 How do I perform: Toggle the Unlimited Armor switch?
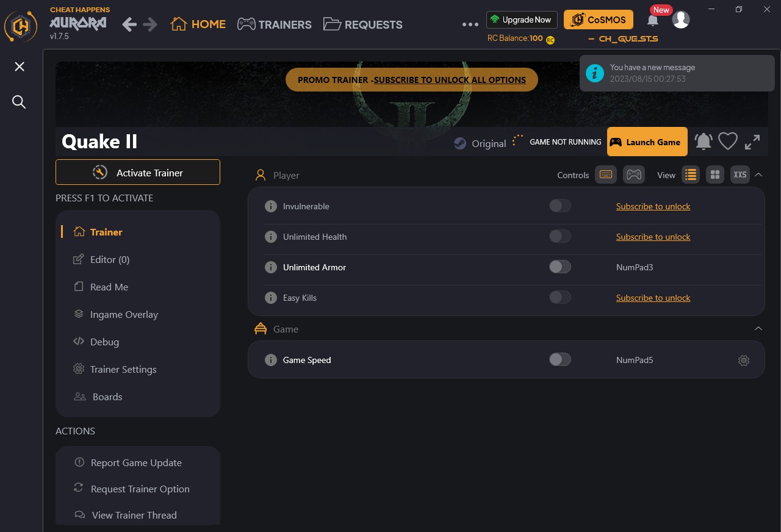click(x=560, y=267)
